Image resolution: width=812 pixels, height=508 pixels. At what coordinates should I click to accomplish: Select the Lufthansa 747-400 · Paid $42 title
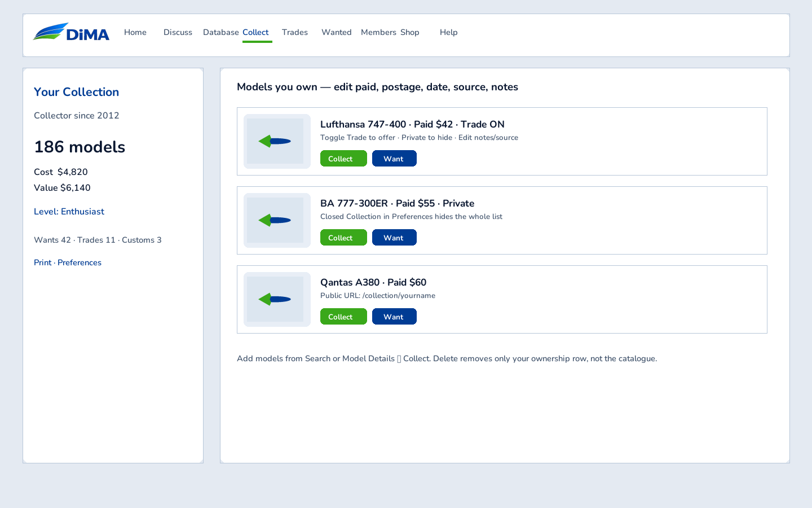pyautogui.click(x=412, y=124)
